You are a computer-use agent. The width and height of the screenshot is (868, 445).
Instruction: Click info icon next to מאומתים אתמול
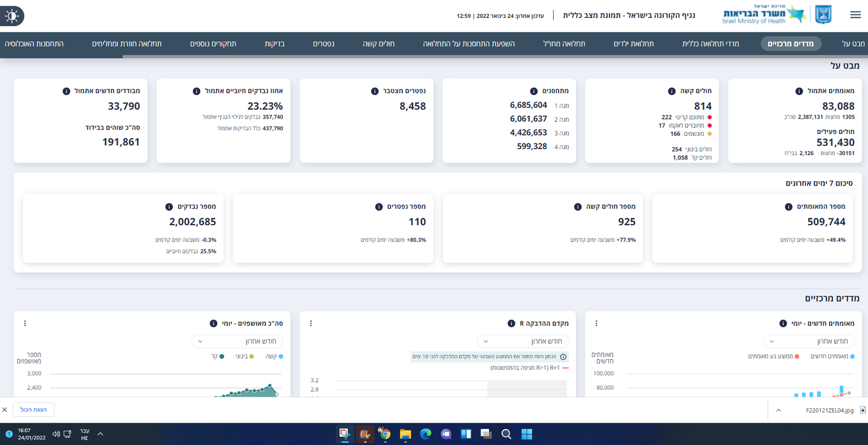coord(799,91)
